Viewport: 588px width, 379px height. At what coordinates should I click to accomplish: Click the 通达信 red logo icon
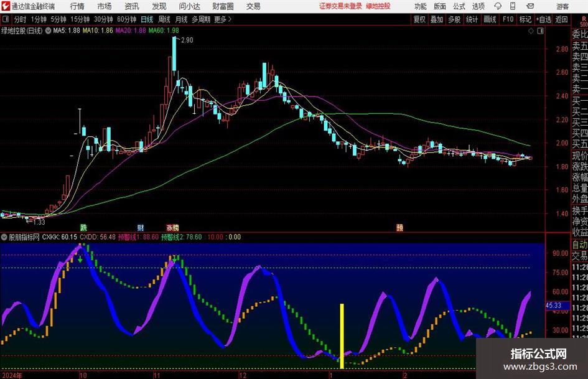(x=5, y=6)
